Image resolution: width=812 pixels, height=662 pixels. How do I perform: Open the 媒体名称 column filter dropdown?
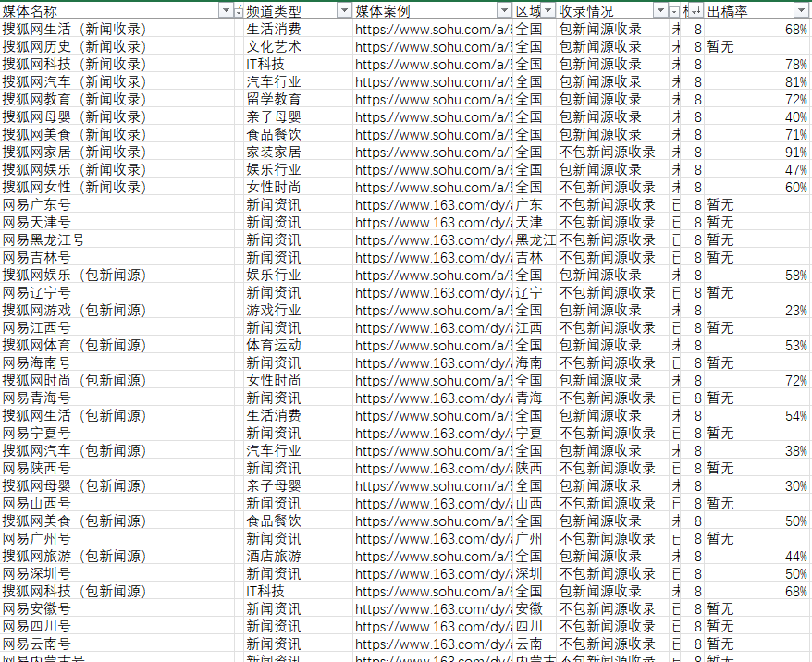pyautogui.click(x=226, y=10)
